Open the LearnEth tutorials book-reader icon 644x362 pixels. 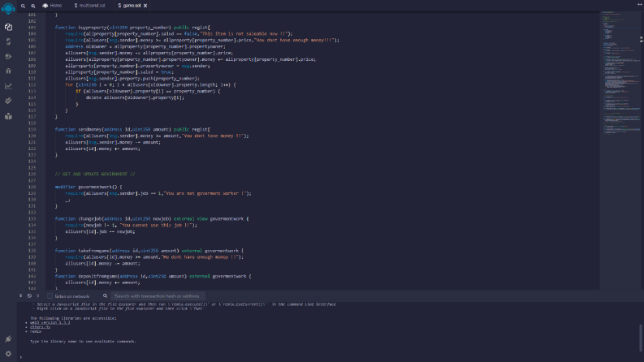pyautogui.click(x=8, y=117)
